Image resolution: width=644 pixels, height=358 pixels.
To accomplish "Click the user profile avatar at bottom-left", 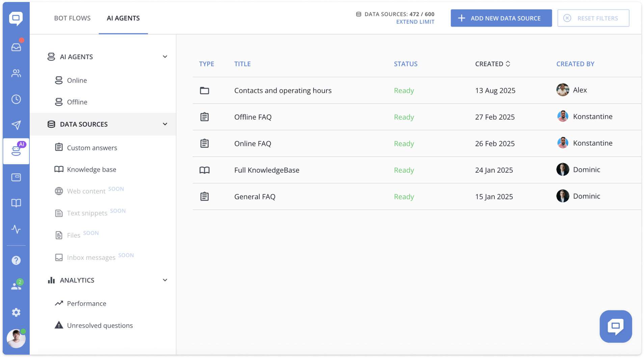I will 16,338.
